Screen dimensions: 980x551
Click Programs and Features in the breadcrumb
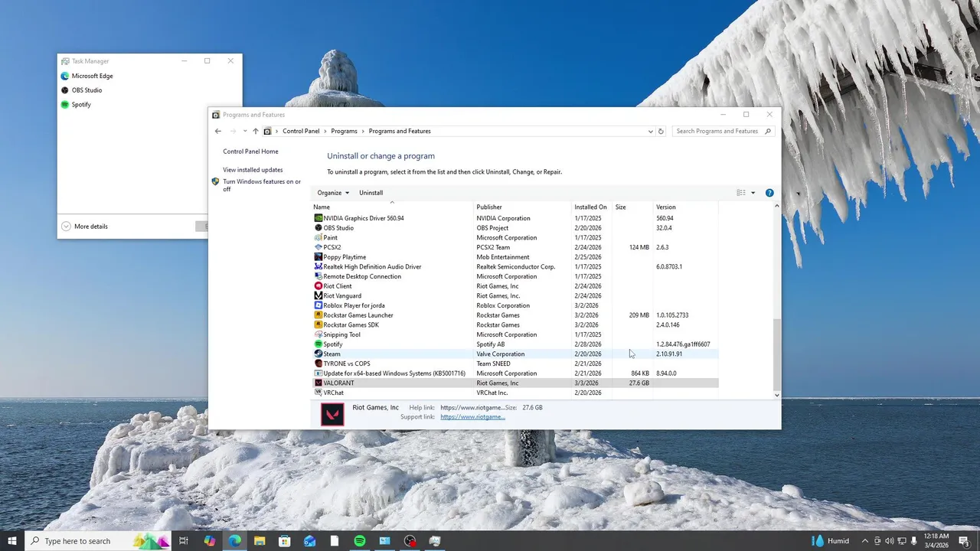point(400,131)
